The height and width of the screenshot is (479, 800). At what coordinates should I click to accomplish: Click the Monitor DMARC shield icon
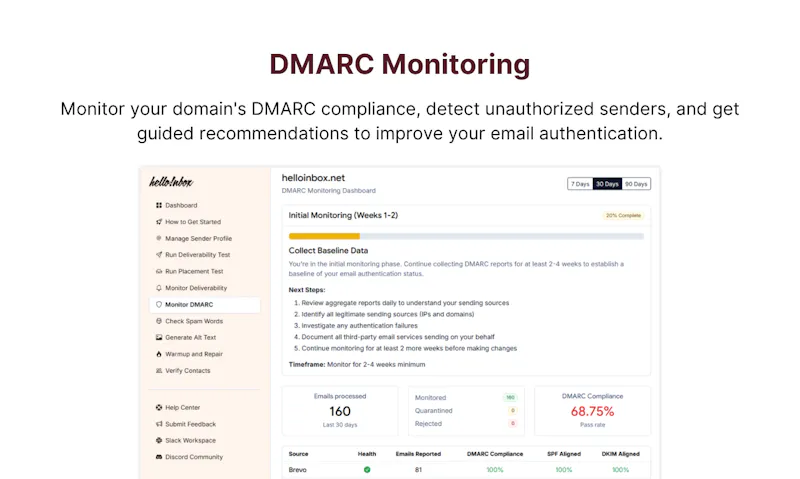tap(159, 305)
